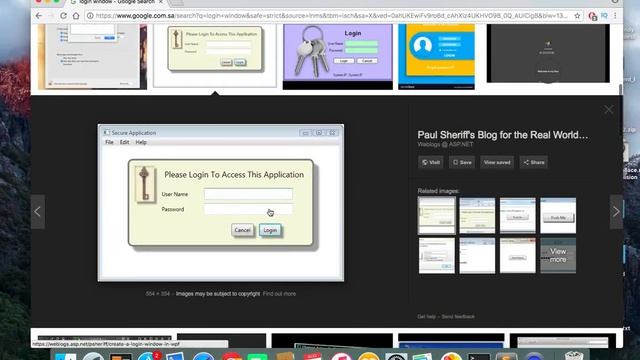Open the View more related images tile

coord(558,256)
